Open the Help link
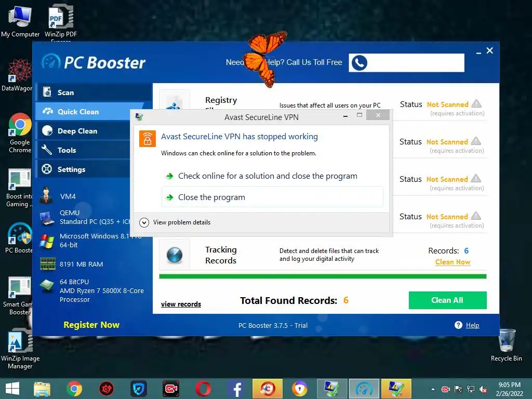The height and width of the screenshot is (399, 532). (472, 325)
